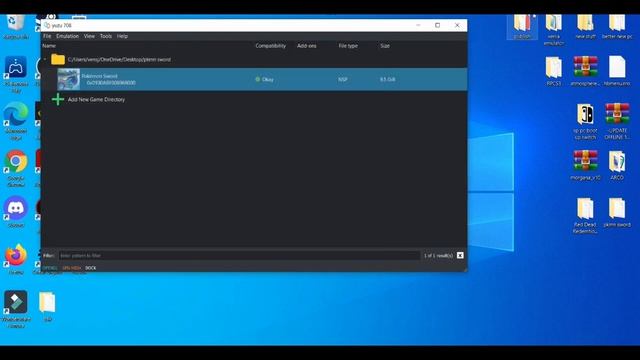Screen dimensions: 640x360
Task: Click the game size value cell
Action: pos(387,80)
